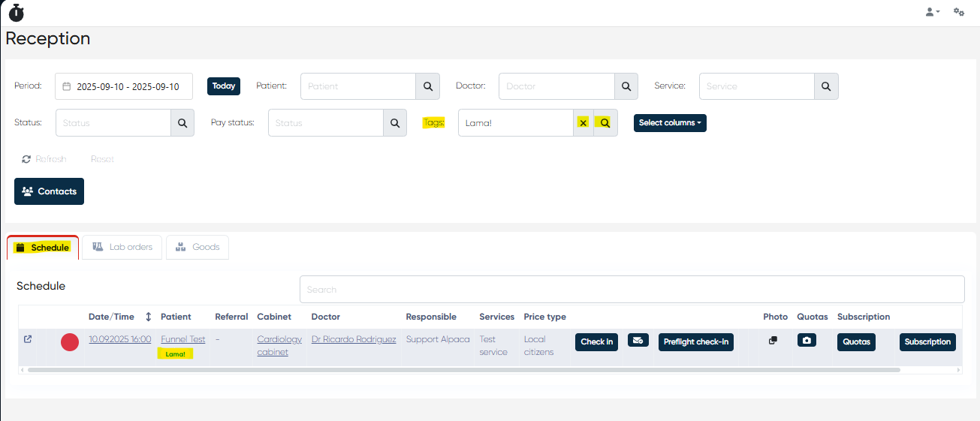Open the user account menu
Viewport: 980px width, 421px height.
point(932,12)
